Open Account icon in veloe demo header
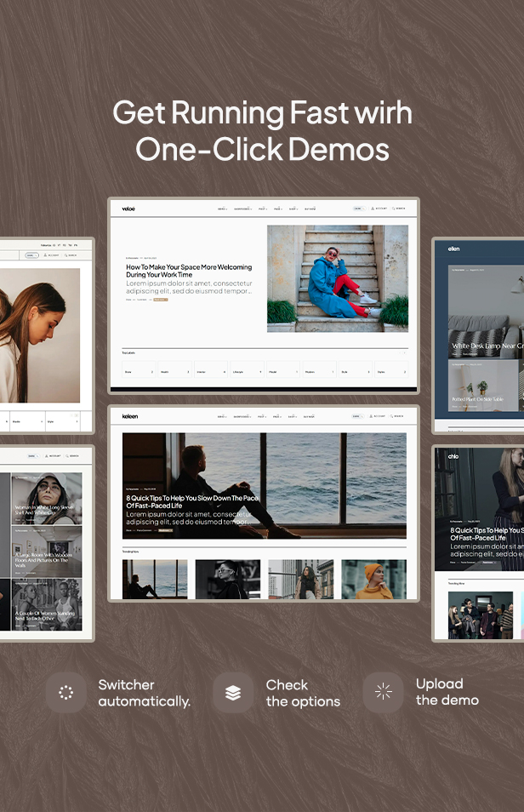The width and height of the screenshot is (524, 812). (x=379, y=208)
